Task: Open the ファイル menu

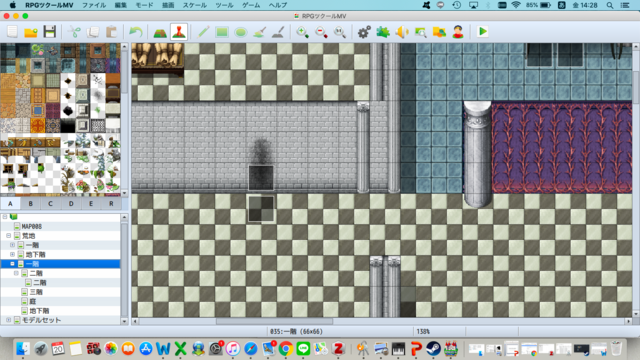Action: [x=94, y=5]
